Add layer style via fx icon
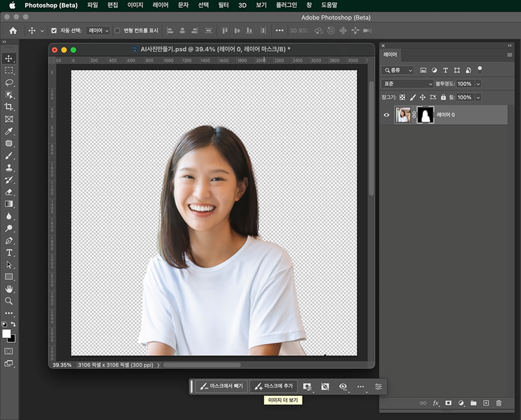Viewport: 521px width, 420px height. coord(436,403)
